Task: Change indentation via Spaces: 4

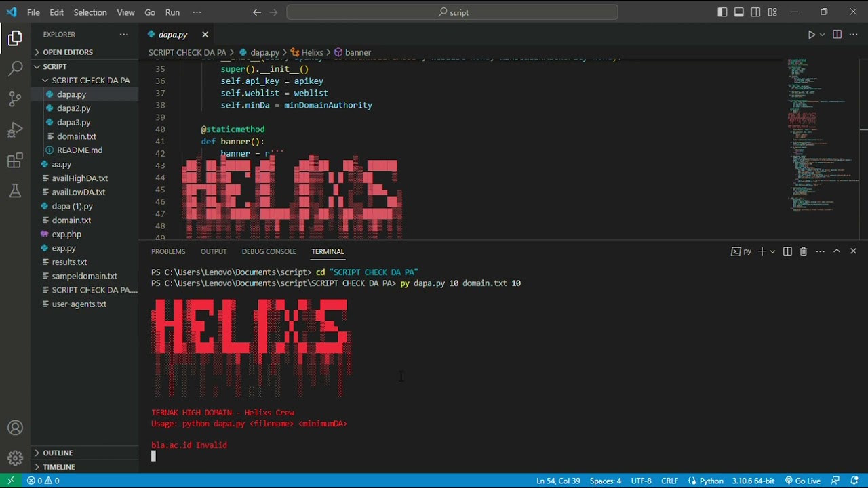Action: (x=606, y=481)
